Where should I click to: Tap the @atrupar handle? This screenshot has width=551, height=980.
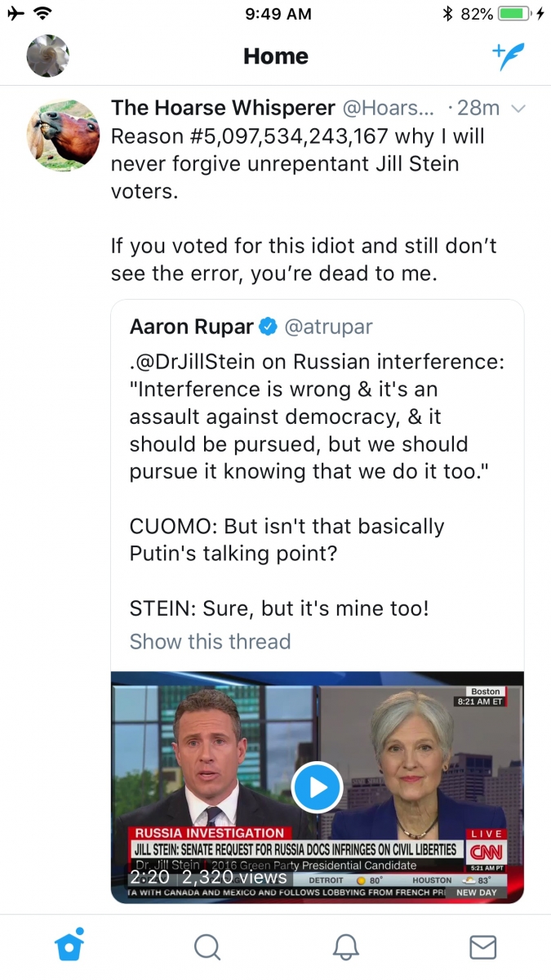point(328,327)
